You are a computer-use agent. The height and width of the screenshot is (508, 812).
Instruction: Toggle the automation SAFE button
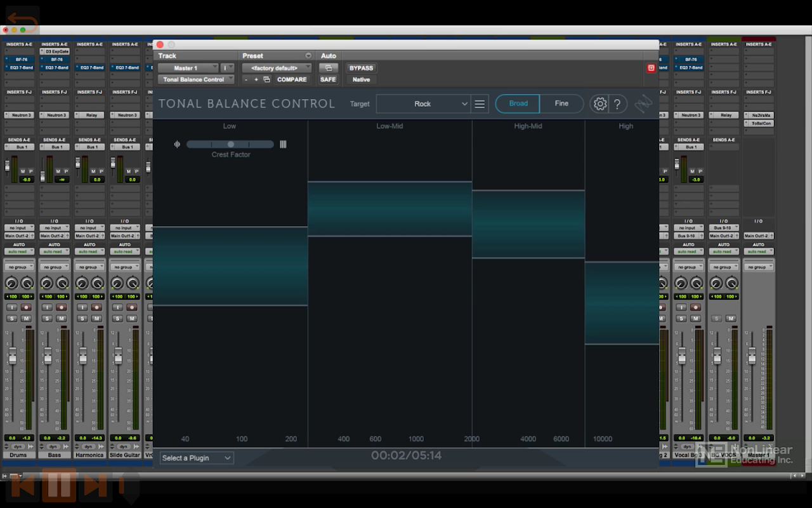328,79
